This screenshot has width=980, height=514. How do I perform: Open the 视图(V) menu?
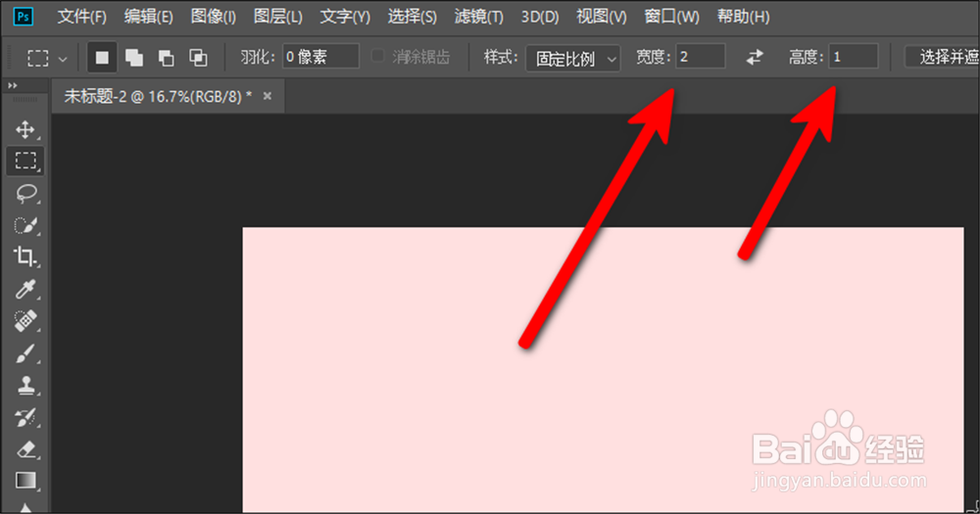click(x=602, y=17)
